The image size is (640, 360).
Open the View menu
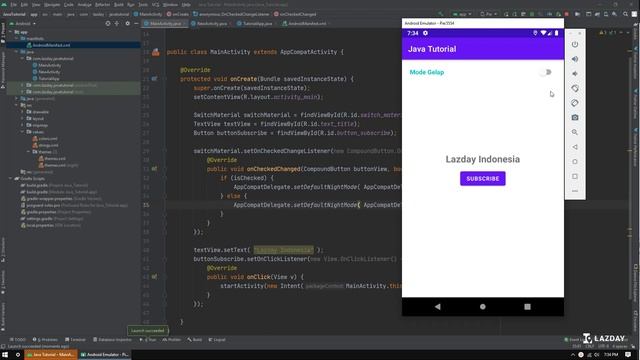point(36,4)
